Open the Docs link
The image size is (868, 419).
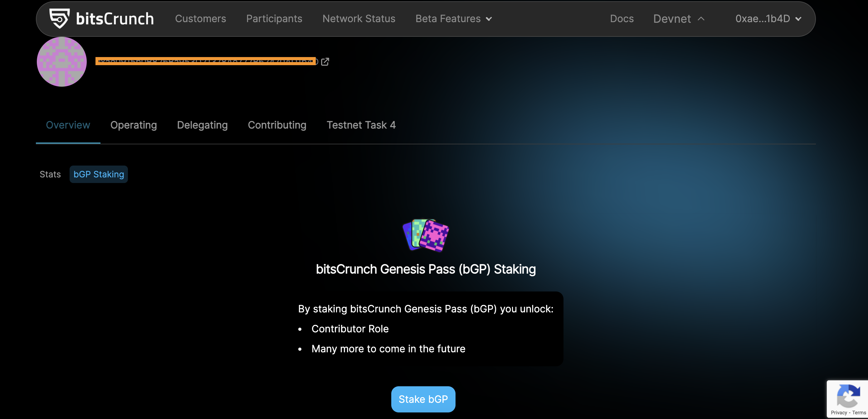[622, 18]
